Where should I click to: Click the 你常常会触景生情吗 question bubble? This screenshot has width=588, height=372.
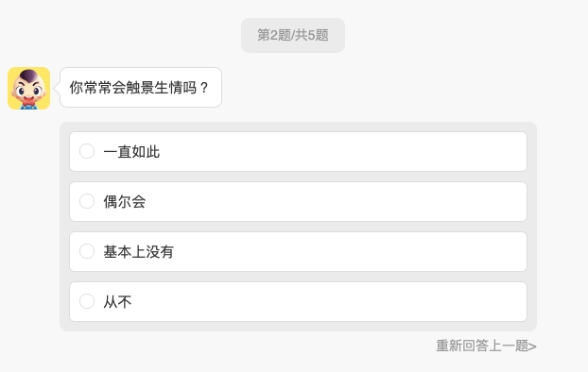pos(141,87)
